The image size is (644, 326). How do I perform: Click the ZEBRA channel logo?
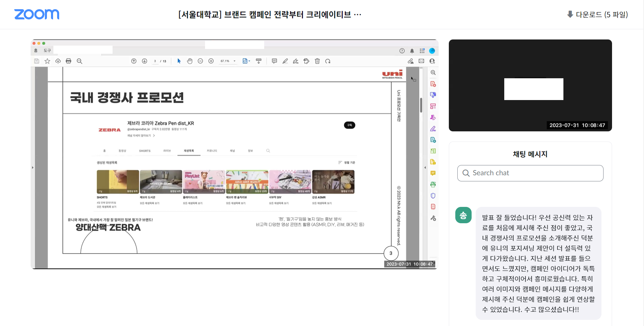coord(109,130)
